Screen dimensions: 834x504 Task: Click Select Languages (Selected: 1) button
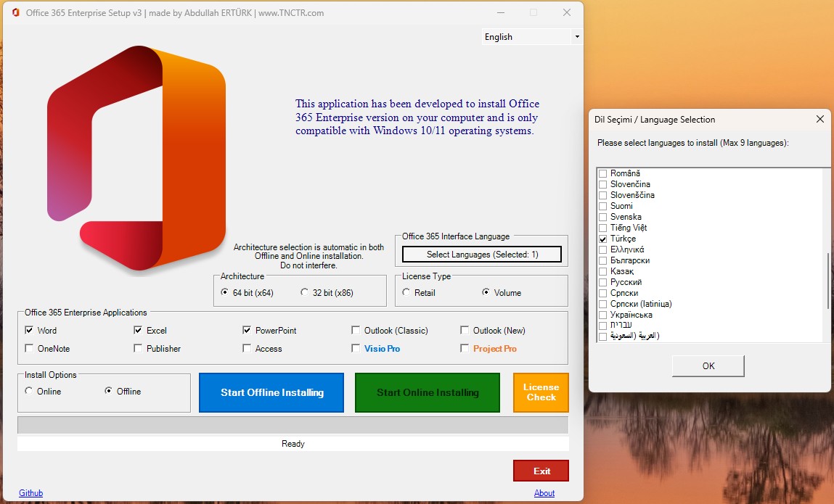click(482, 254)
